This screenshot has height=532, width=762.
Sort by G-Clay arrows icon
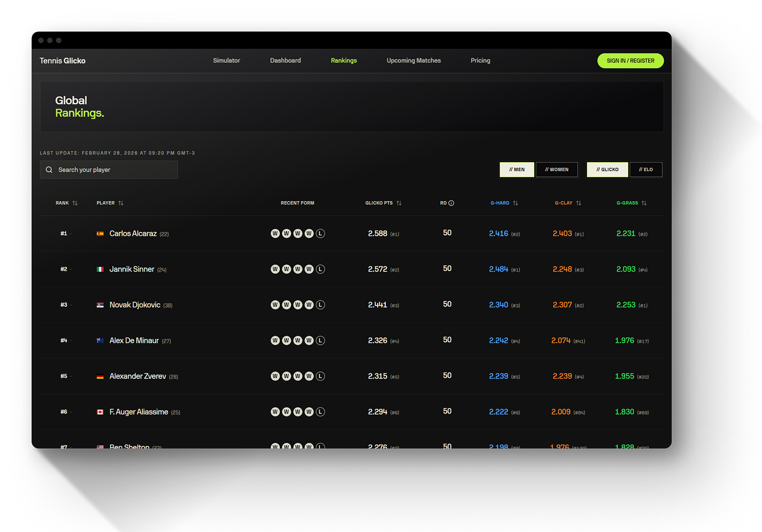click(579, 203)
